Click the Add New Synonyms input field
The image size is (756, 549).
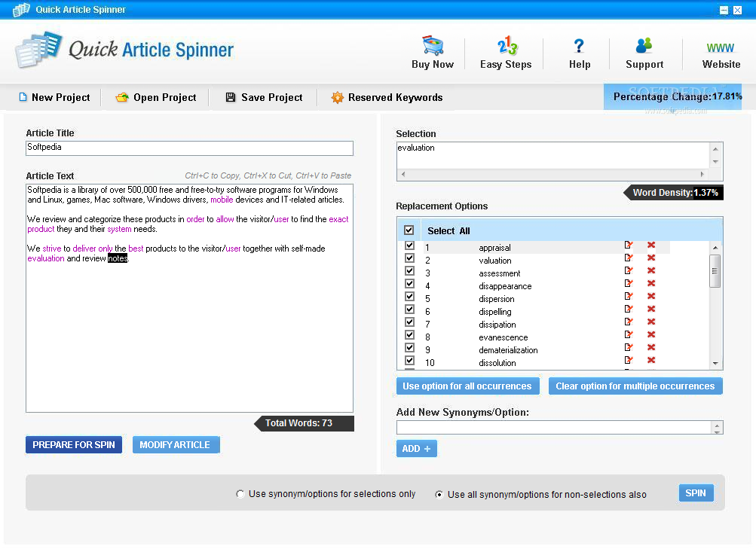[x=553, y=427]
